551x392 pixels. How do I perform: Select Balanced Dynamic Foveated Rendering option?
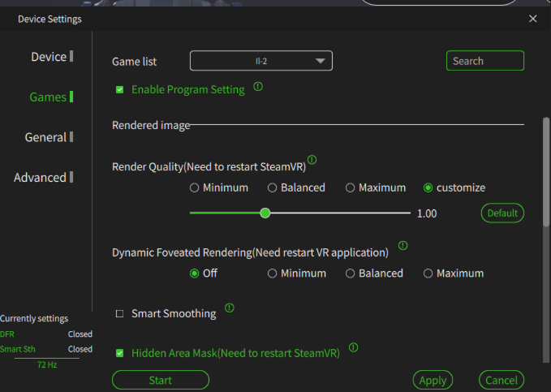click(x=351, y=274)
